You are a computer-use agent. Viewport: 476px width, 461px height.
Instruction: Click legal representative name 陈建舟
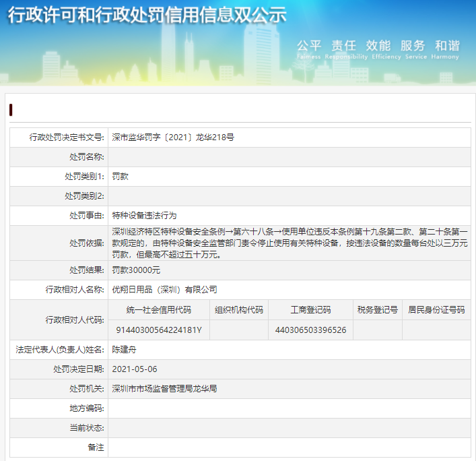click(124, 349)
